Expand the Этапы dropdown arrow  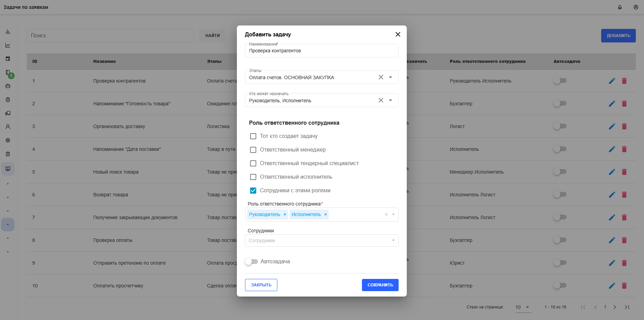(390, 77)
